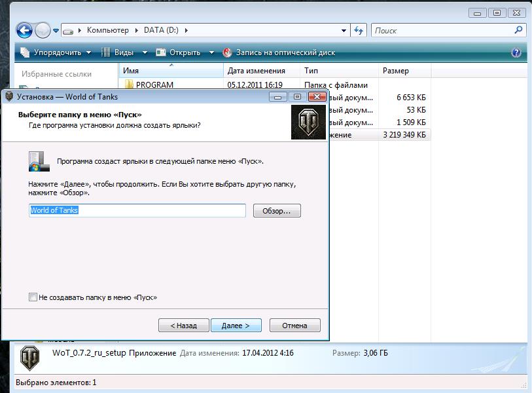The height and width of the screenshot is (393, 532).
Task: Click the Refresh button in Explorer
Action: [x=359, y=31]
